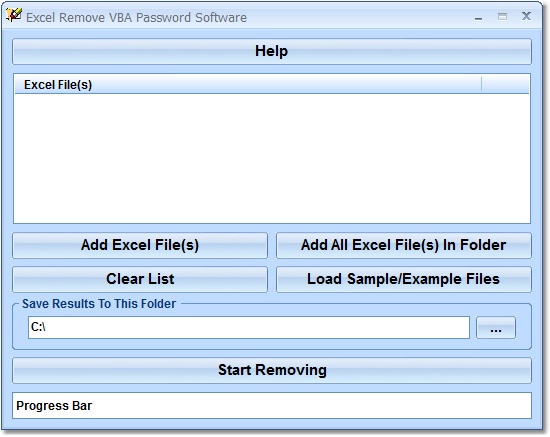550x437 pixels.
Task: Load Sample/Example Files
Action: click(404, 279)
